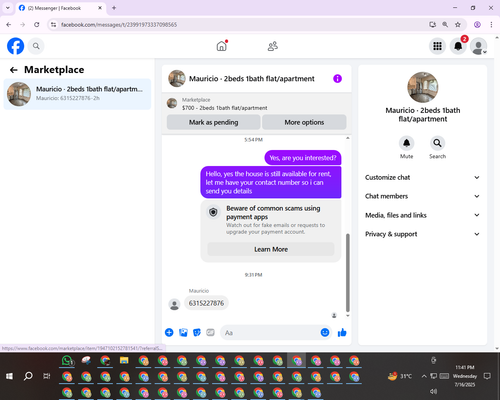This screenshot has height=400, width=500.
Task: Click the chat header listing avatar
Action: coord(177,78)
